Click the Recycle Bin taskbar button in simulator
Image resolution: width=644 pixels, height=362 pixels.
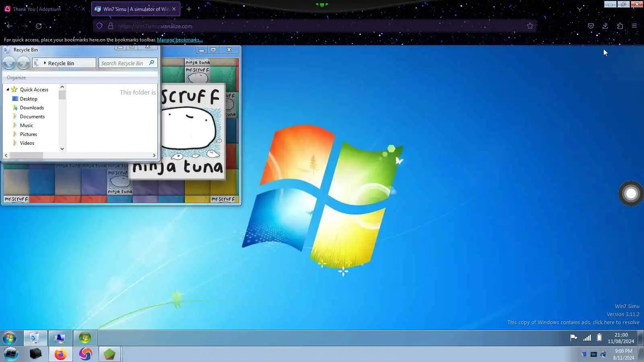(x=35, y=338)
